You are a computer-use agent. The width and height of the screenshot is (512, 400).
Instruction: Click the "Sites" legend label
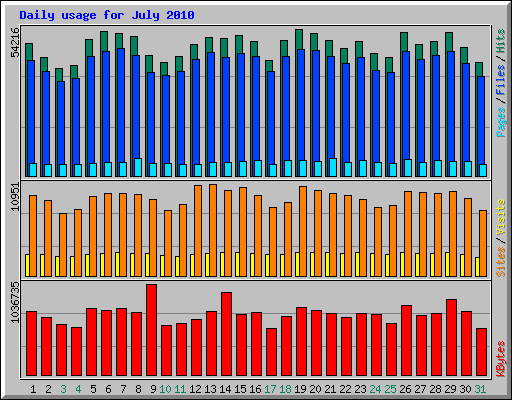501,262
